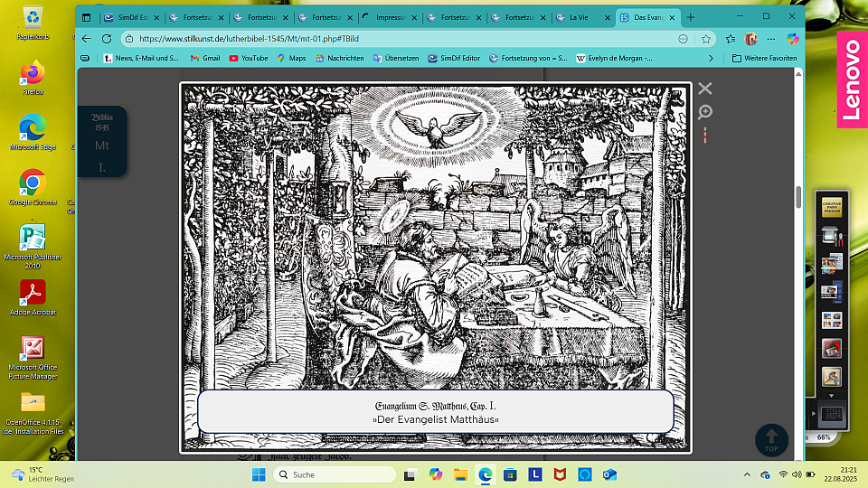Open the Evelyn de Morgan bookmark
Screen dimensions: 868x488
point(615,58)
